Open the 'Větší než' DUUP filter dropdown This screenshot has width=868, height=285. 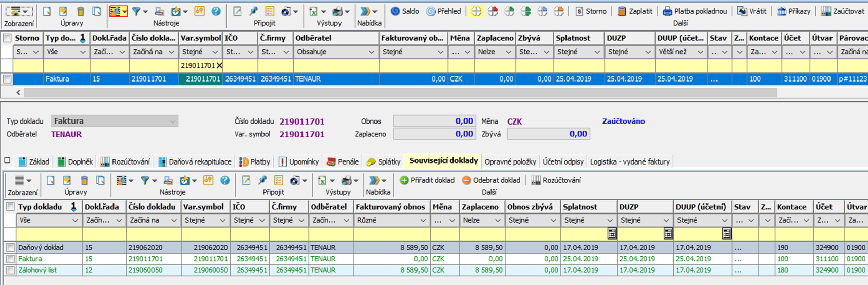pos(700,52)
